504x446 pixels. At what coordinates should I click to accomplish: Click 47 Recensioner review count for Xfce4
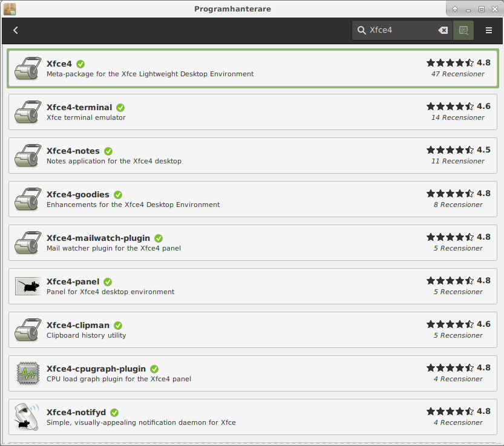pyautogui.click(x=457, y=74)
